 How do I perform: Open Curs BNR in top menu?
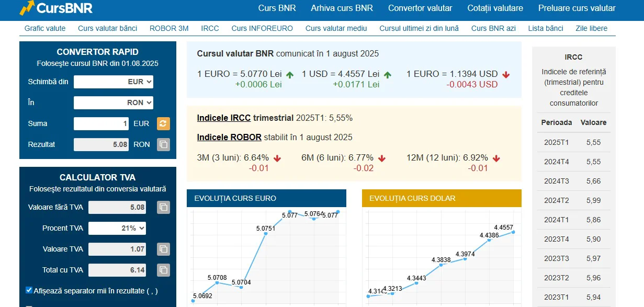pyautogui.click(x=277, y=8)
